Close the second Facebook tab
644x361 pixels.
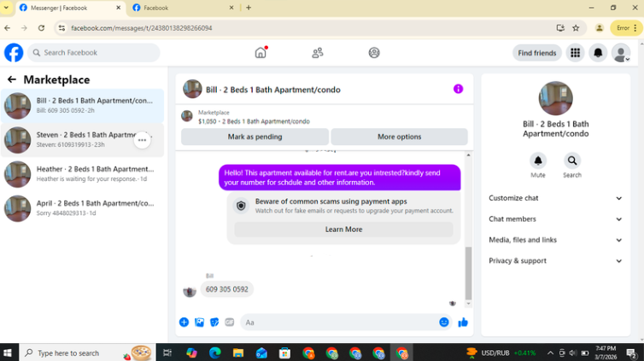(231, 8)
